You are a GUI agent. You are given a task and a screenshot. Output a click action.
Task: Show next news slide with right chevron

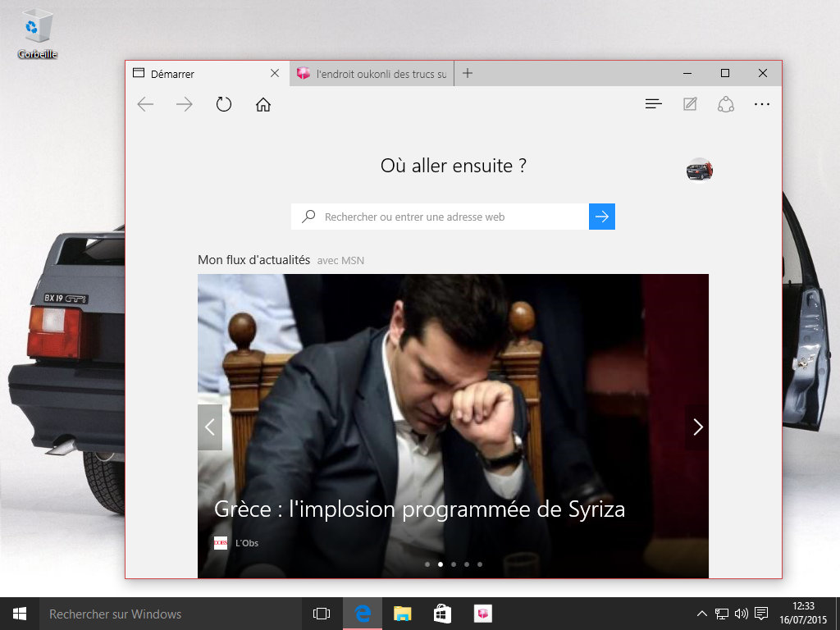click(x=697, y=427)
